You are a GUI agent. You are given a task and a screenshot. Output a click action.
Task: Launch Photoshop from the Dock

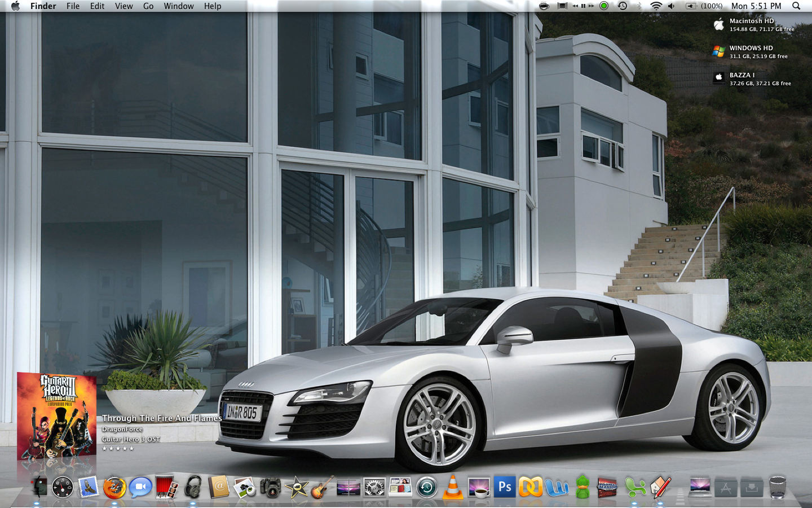coord(505,487)
